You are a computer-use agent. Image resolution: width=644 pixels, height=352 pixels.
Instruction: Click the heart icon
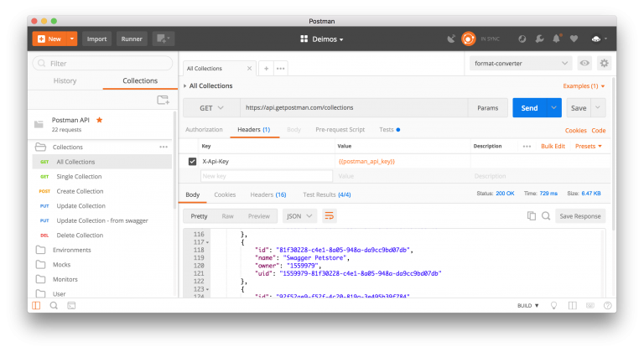574,39
